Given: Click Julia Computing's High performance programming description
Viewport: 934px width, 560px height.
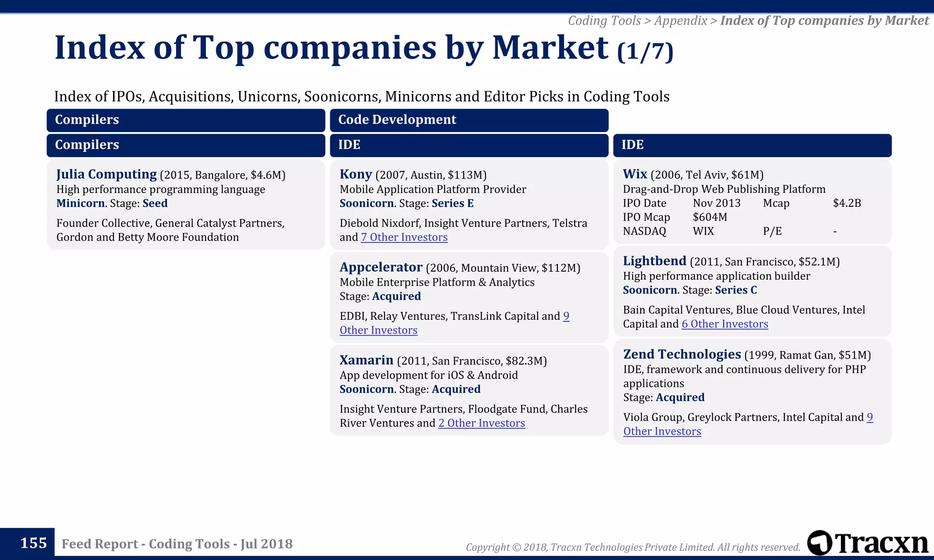Looking at the screenshot, I should pos(161,190).
